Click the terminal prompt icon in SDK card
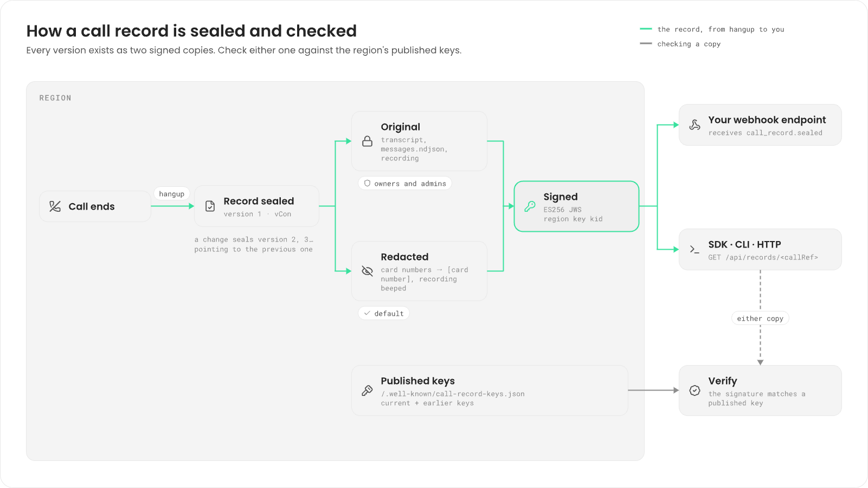This screenshot has width=868, height=488. click(x=695, y=250)
